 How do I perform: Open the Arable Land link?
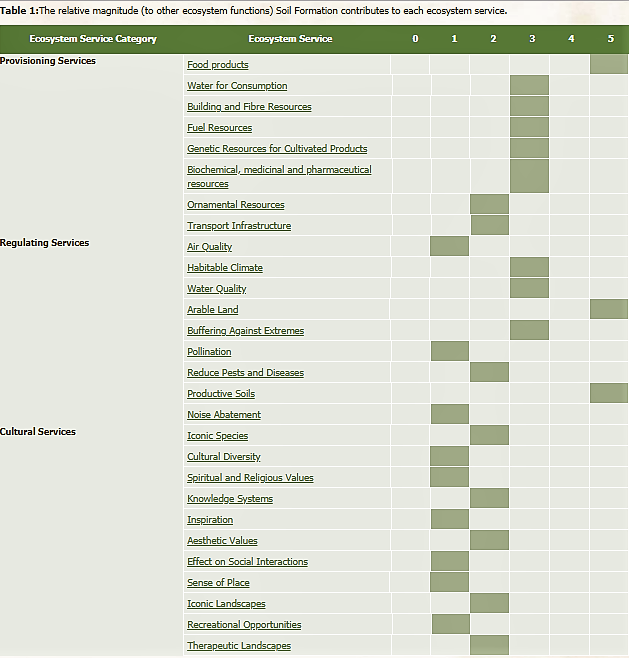(x=212, y=310)
